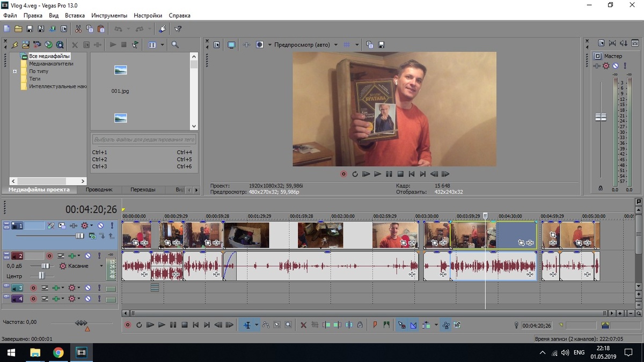This screenshot has width=644, height=362.
Task: Expand the По типу tree node
Action: click(15, 71)
